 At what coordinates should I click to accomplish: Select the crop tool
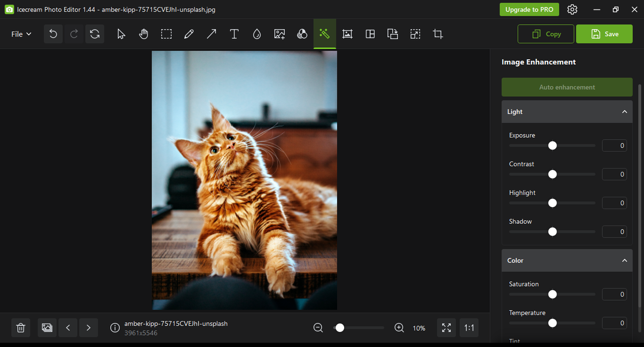tap(438, 34)
